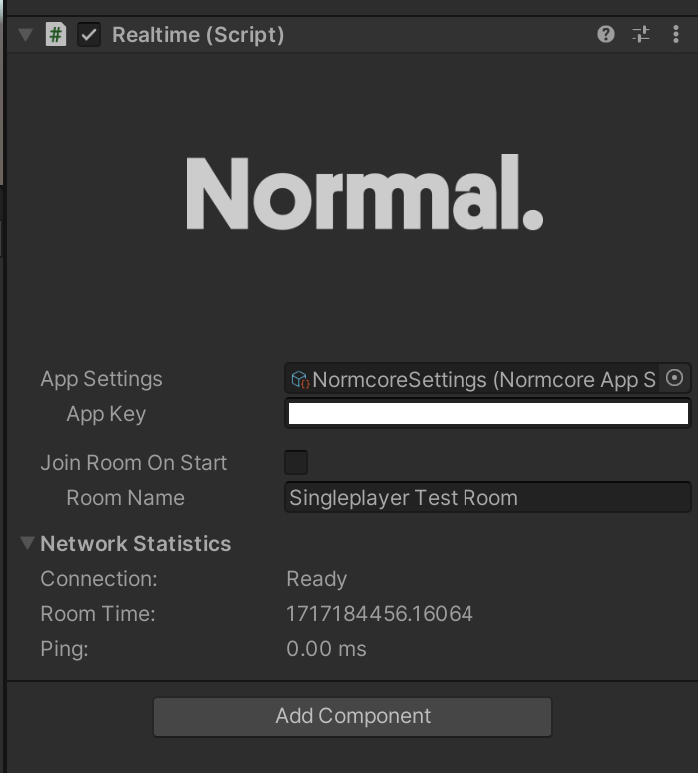Screen dimensions: 698x773
Task: Open the object picker for App Settings
Action: pyautogui.click(x=674, y=378)
